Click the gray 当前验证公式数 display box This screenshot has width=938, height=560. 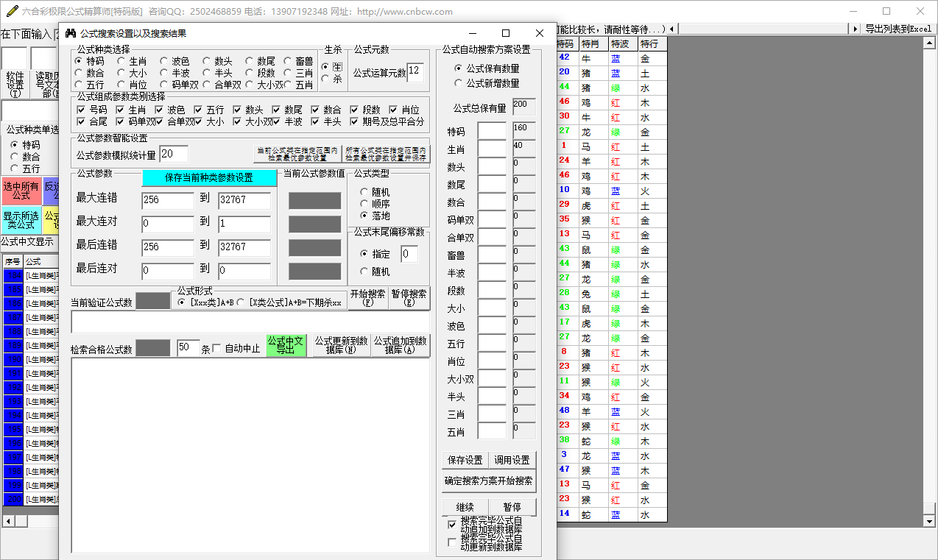[152, 301]
